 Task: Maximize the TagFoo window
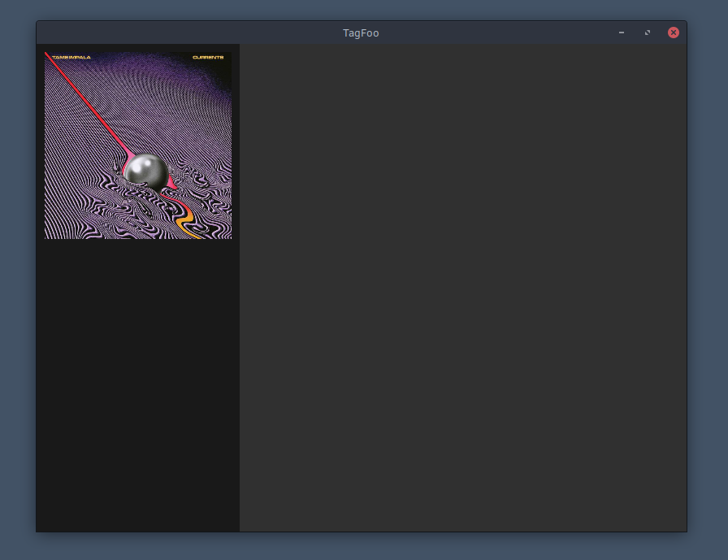648,33
